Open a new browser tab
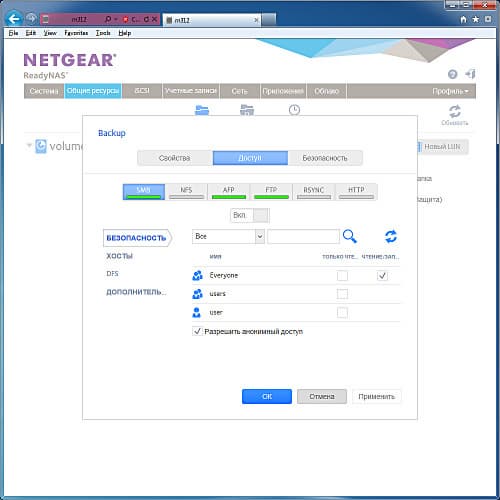This screenshot has width=500, height=500. click(269, 20)
